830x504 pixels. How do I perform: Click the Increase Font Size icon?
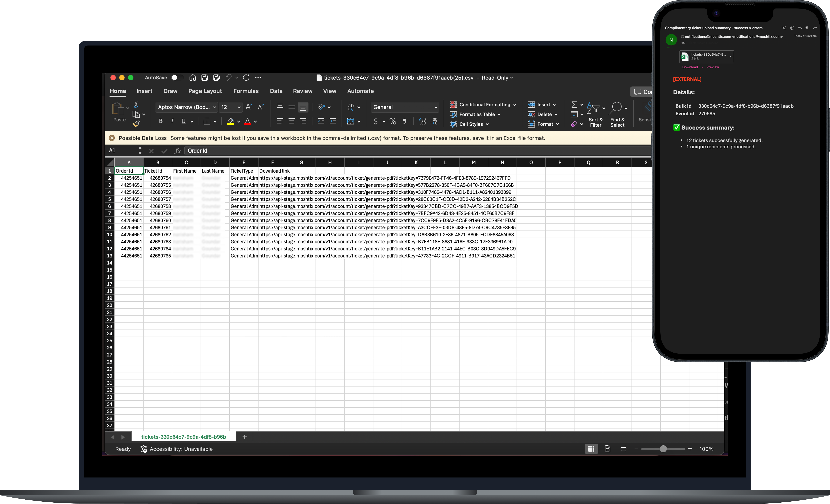coord(249,107)
